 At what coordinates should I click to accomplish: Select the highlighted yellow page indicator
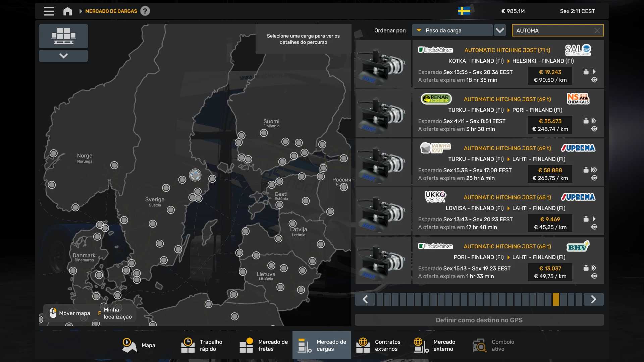pos(556,299)
